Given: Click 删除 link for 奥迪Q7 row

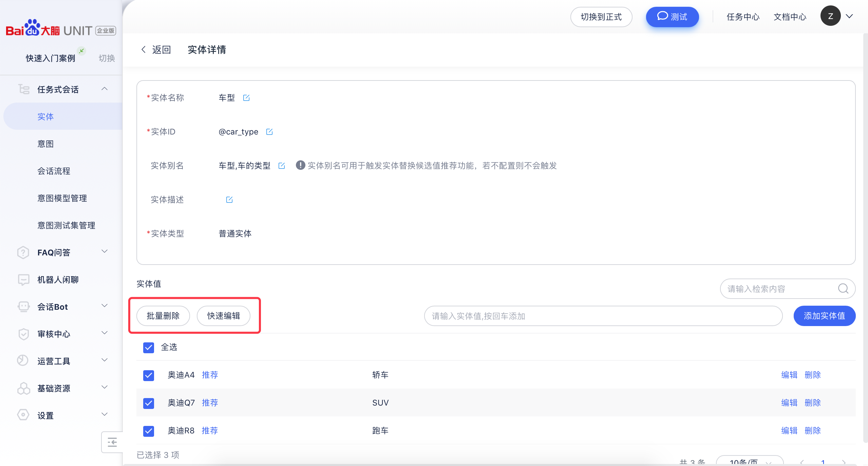Looking at the screenshot, I should click(x=812, y=403).
